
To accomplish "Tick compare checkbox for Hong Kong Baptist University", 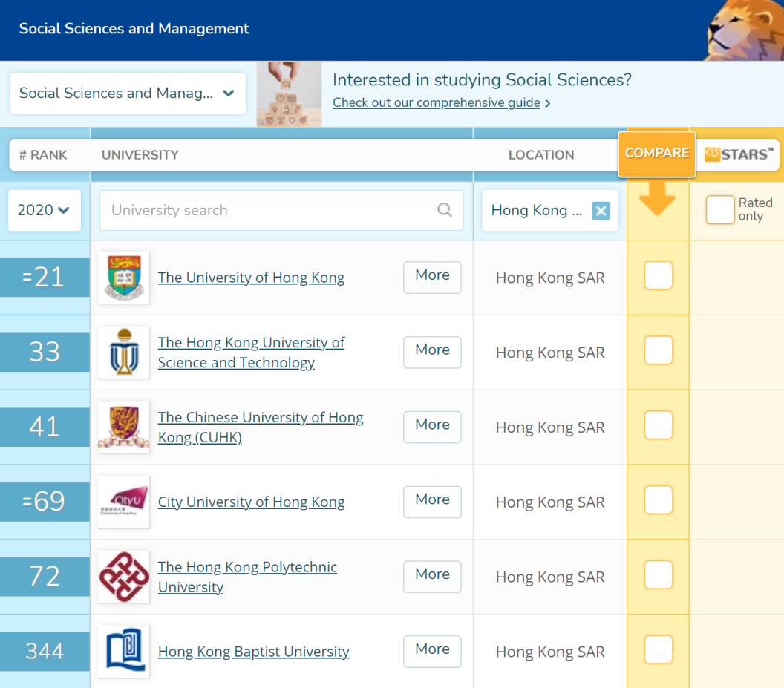I will point(659,649).
